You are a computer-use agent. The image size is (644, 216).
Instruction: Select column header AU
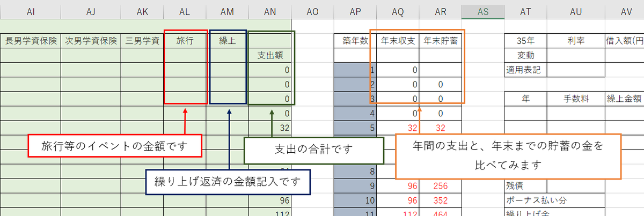pyautogui.click(x=576, y=11)
